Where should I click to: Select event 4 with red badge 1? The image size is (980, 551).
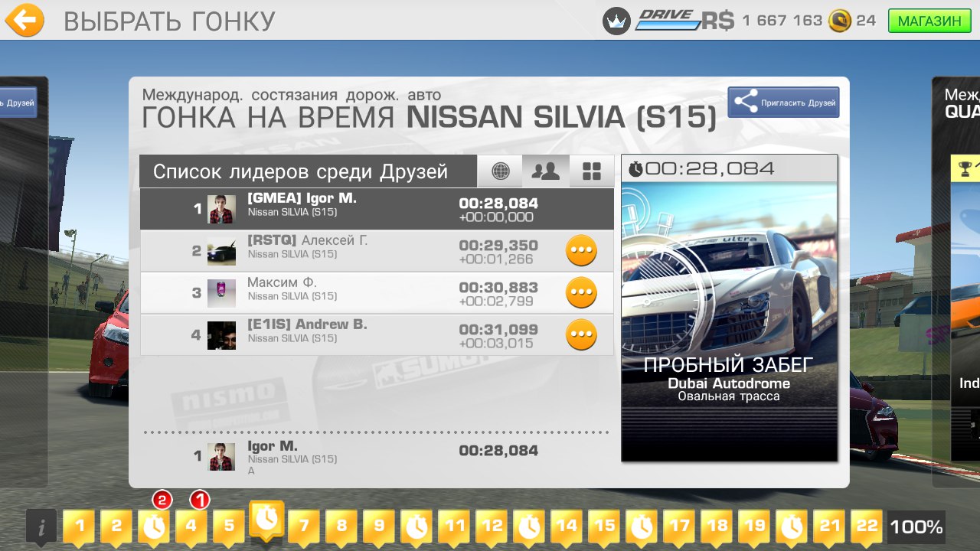191,527
